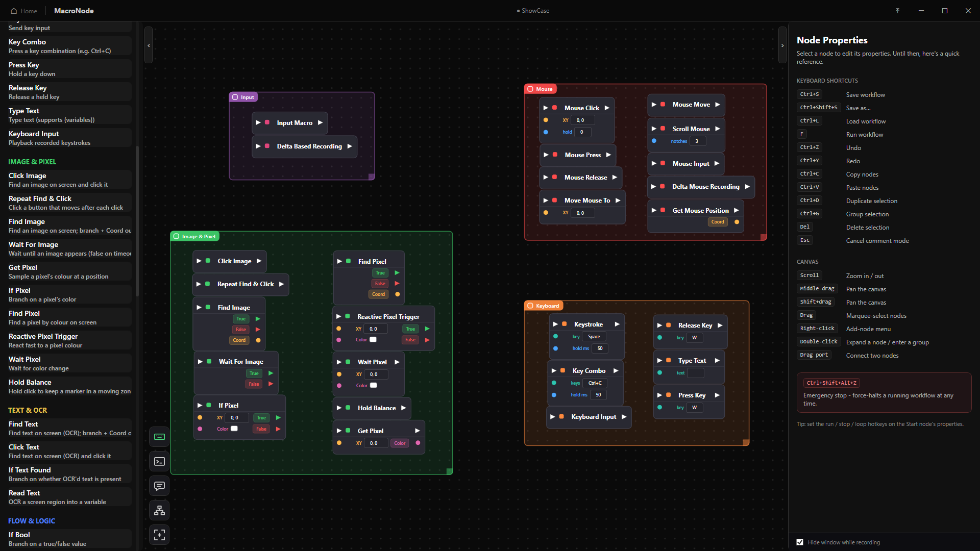The width and height of the screenshot is (980, 551).
Task: Click the left library panel scrollbar
Action: coord(137,220)
